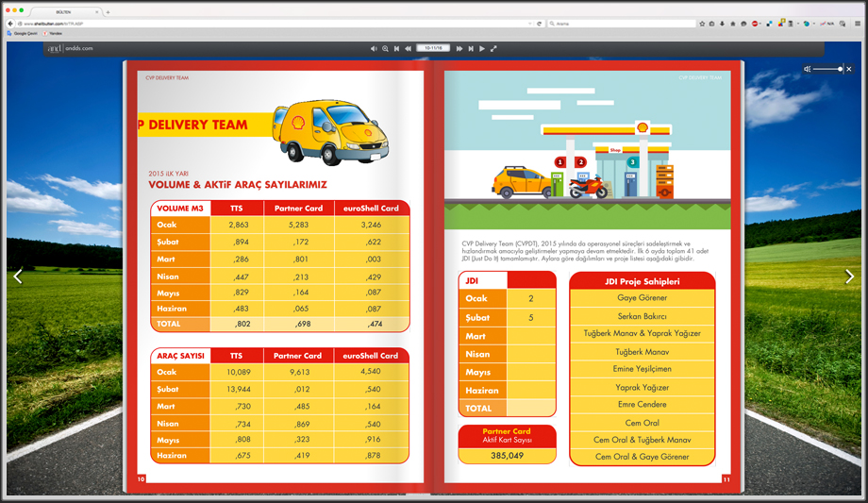Click the VOLUME M3 table header
The image size is (868, 503).
pyautogui.click(x=180, y=209)
